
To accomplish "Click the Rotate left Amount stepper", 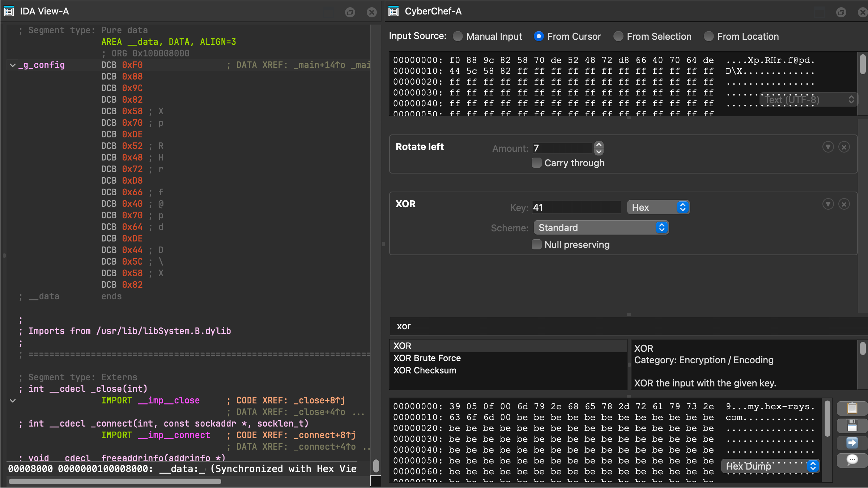I will click(599, 148).
